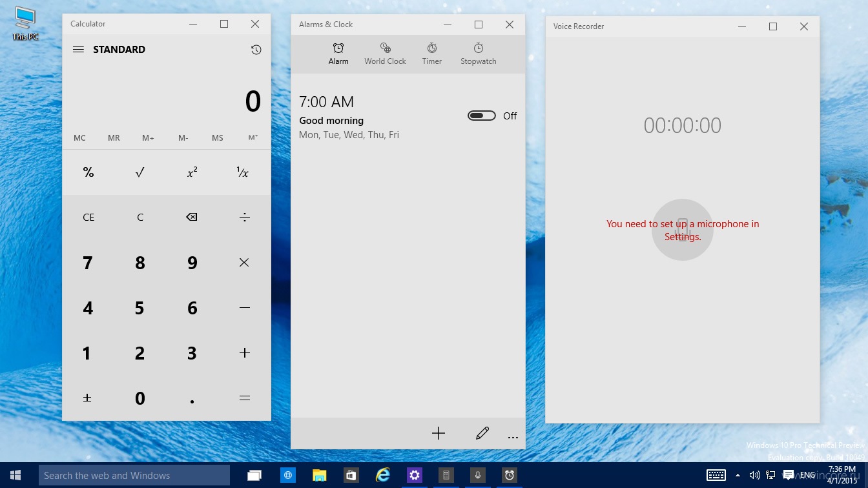
Task: Click the 1 key in Calculator
Action: point(88,353)
